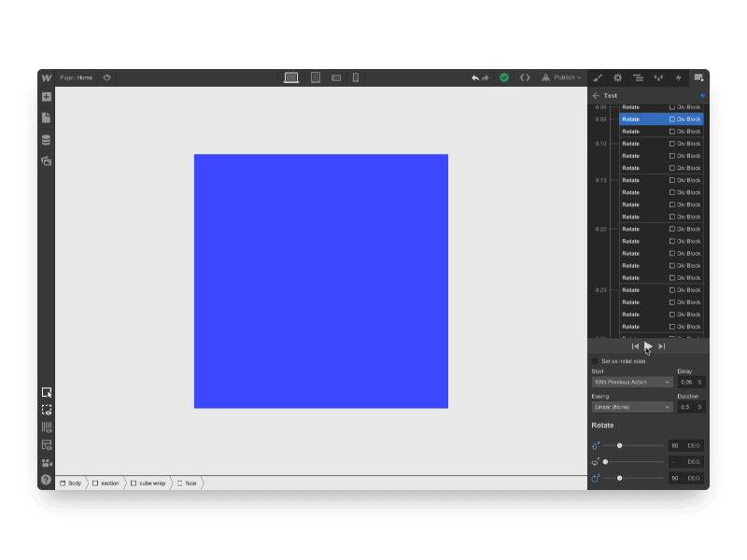747x560 pixels.
Task: Click the blue plus to add an action
Action: 703,95
